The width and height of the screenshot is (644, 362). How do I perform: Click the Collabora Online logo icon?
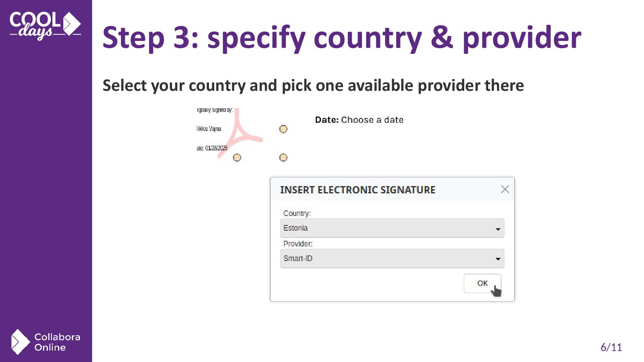point(20,342)
